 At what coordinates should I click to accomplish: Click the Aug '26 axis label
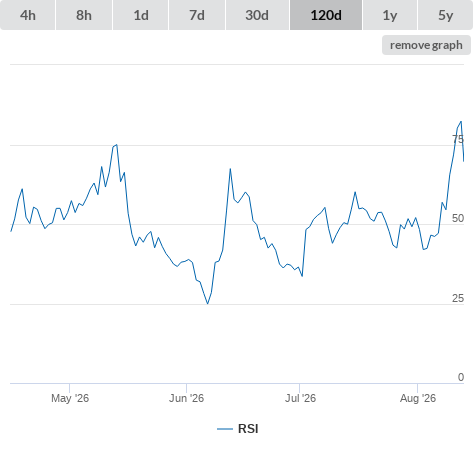[418, 398]
